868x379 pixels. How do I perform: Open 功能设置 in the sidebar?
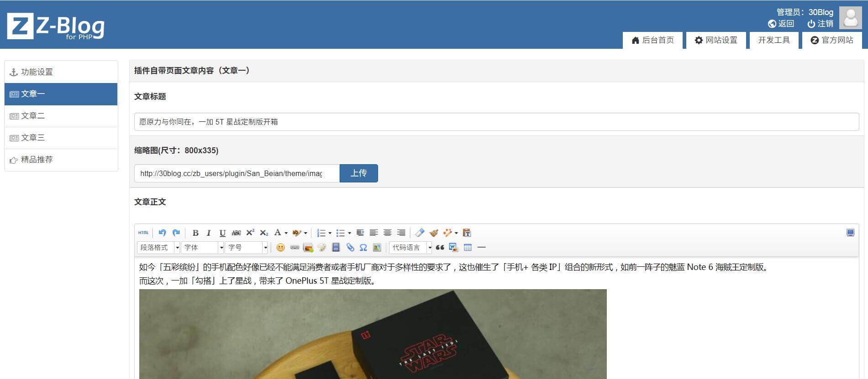click(x=61, y=72)
